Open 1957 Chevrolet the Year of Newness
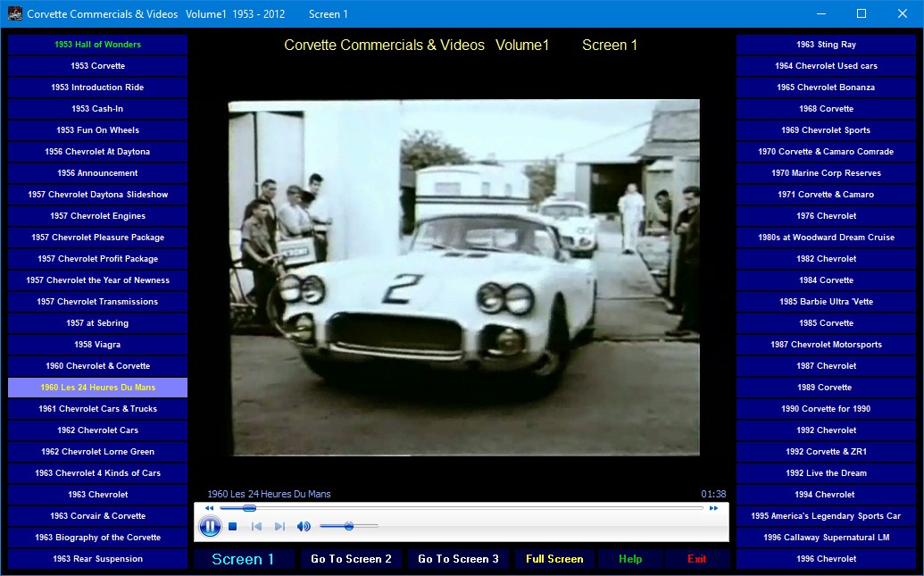The height and width of the screenshot is (576, 924). point(98,280)
